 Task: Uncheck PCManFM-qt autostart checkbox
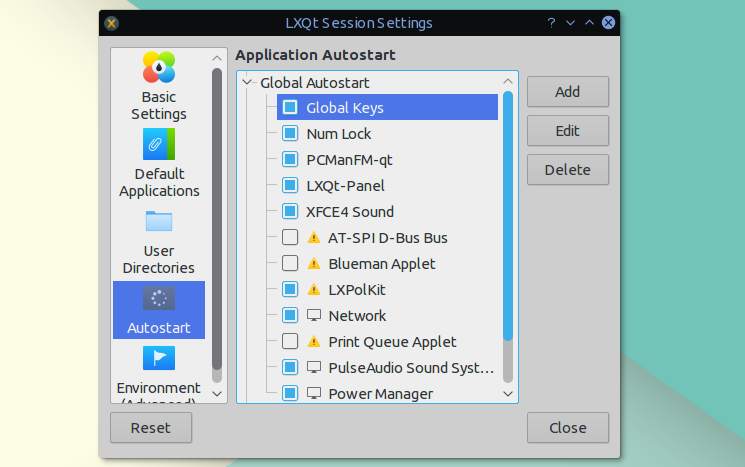tap(290, 160)
